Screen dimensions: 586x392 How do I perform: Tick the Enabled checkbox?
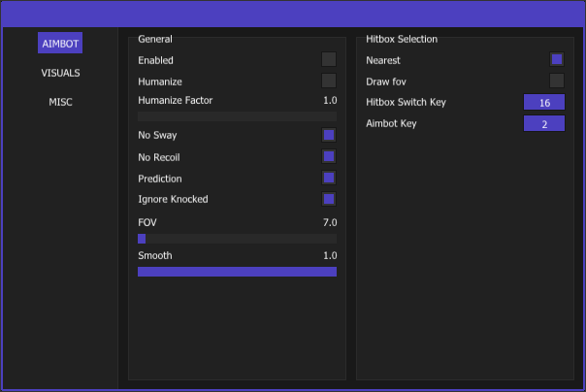(329, 60)
